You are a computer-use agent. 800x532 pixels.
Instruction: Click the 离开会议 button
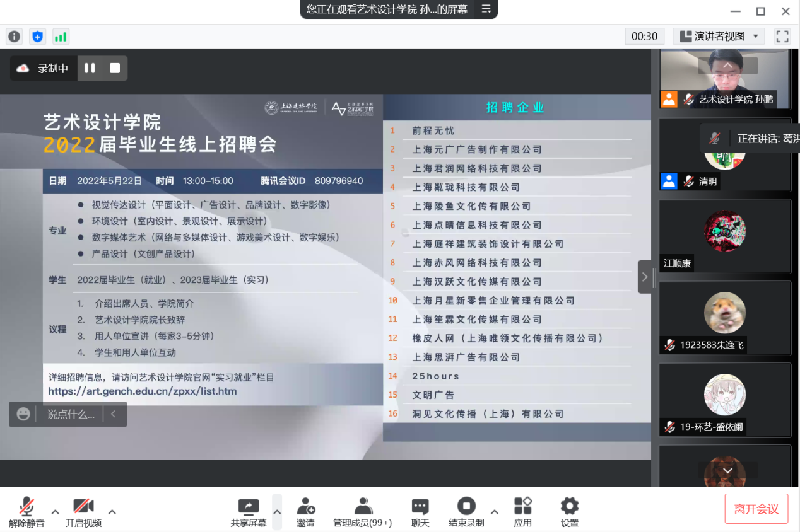[756, 509]
